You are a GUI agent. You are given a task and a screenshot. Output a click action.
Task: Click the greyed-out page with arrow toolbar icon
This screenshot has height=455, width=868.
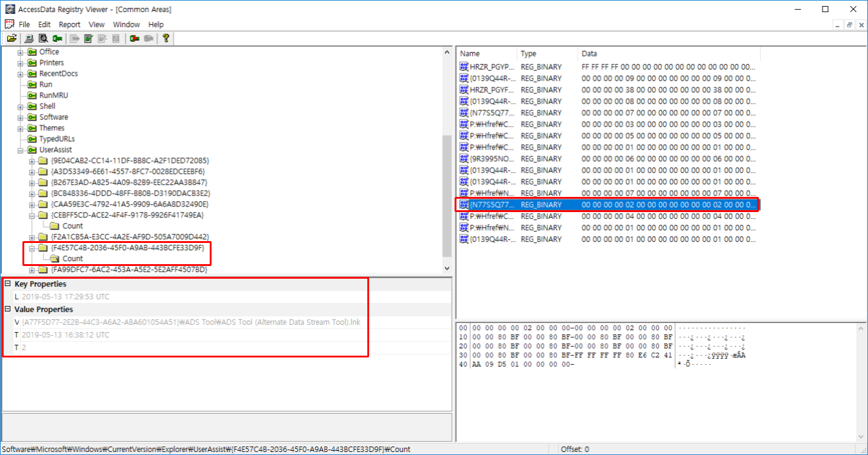(x=75, y=38)
